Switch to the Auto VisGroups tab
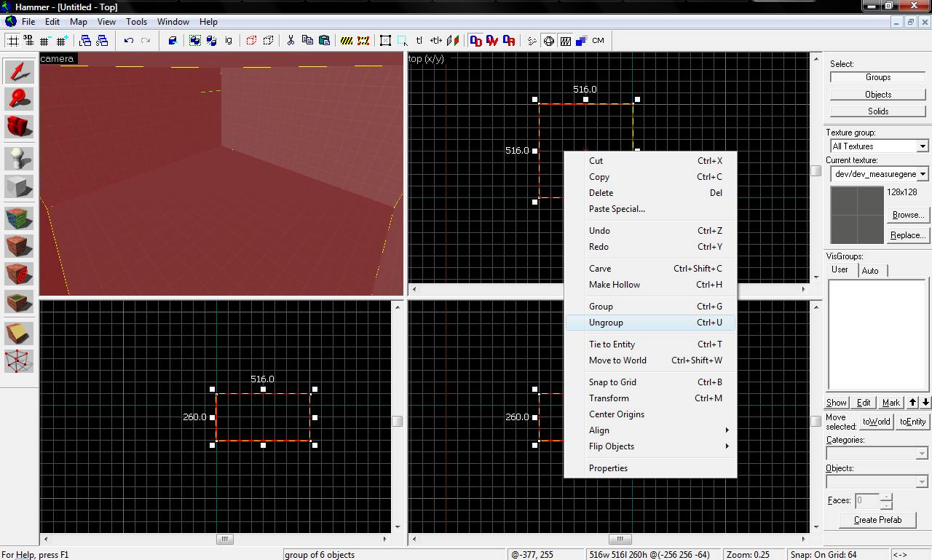 pos(870,270)
